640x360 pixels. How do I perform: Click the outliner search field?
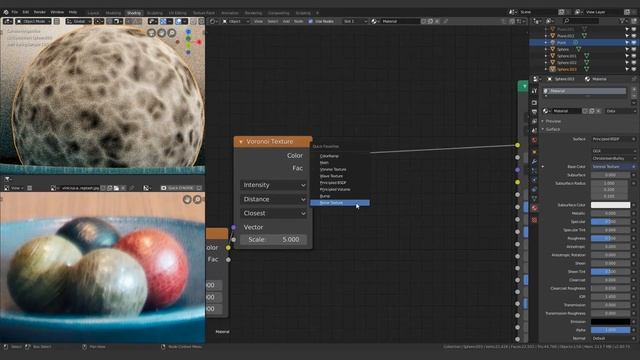click(x=581, y=20)
